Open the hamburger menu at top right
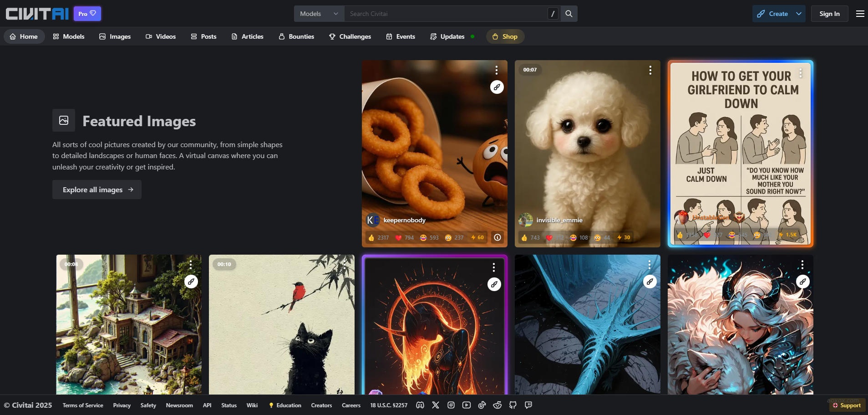Screen dimensions: 868x415 click(x=860, y=14)
